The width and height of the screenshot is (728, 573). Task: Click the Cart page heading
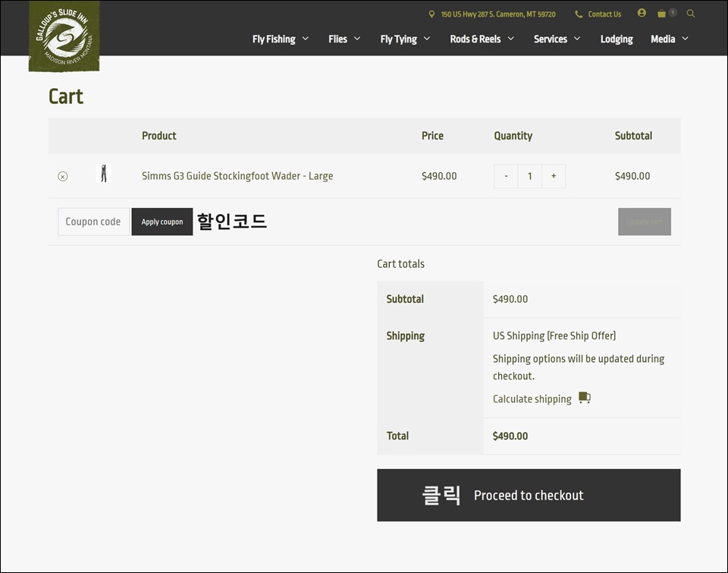(x=66, y=96)
